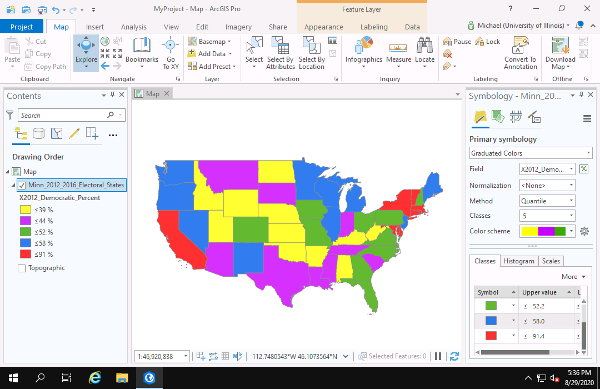Toggle auto-hide pin on Contents pane
Image resolution: width=600 pixels, height=389 pixels.
[112, 95]
